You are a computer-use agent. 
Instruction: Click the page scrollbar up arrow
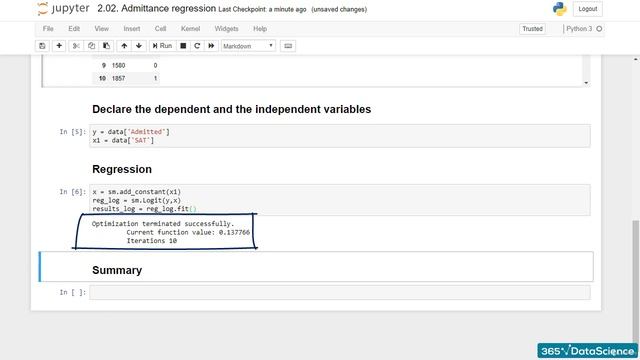636,59
